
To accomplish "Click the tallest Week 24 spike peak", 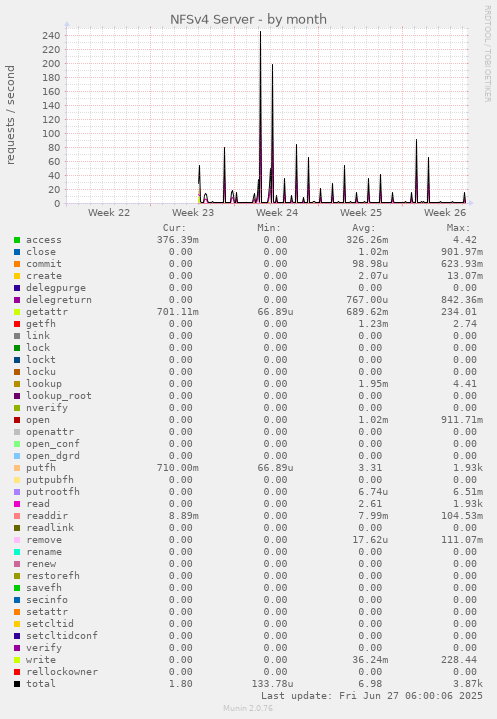I will click(x=260, y=32).
